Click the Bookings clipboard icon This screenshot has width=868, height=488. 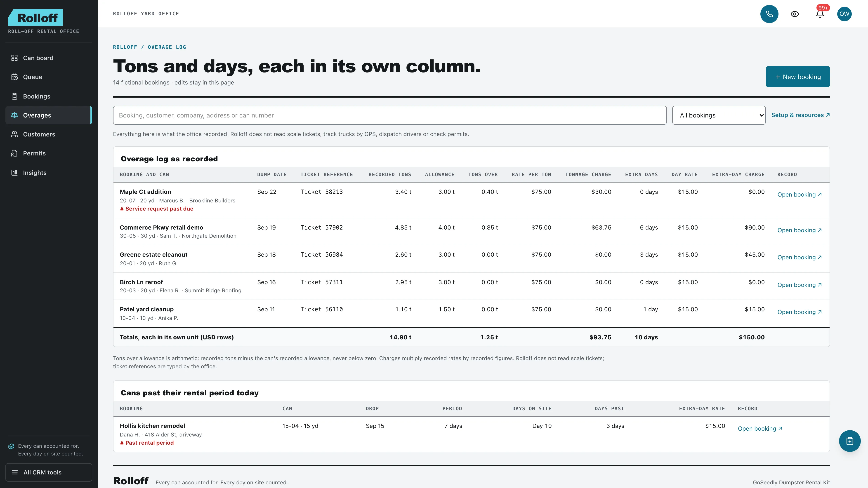point(14,96)
